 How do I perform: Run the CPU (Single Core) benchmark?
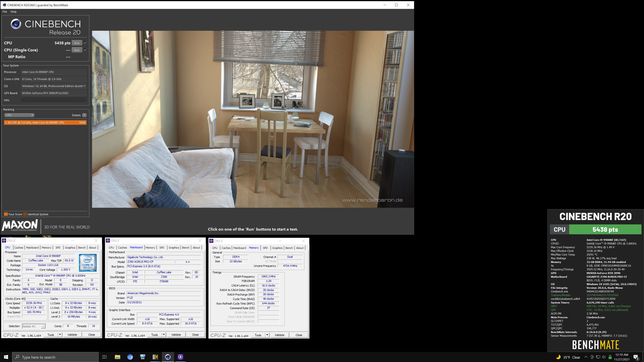pyautogui.click(x=77, y=50)
